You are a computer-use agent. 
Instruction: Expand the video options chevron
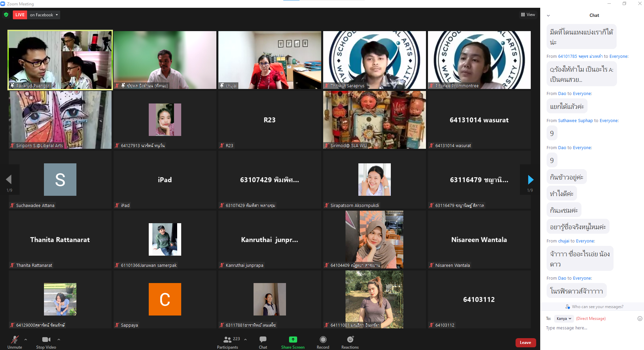coord(58,340)
